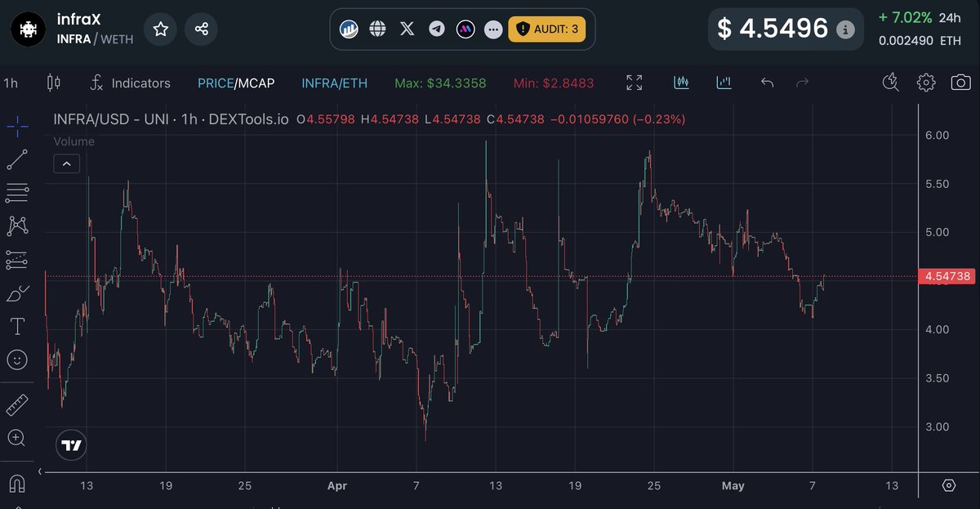Open the Indicators menu
Image resolution: width=980 pixels, height=509 pixels.
(130, 83)
